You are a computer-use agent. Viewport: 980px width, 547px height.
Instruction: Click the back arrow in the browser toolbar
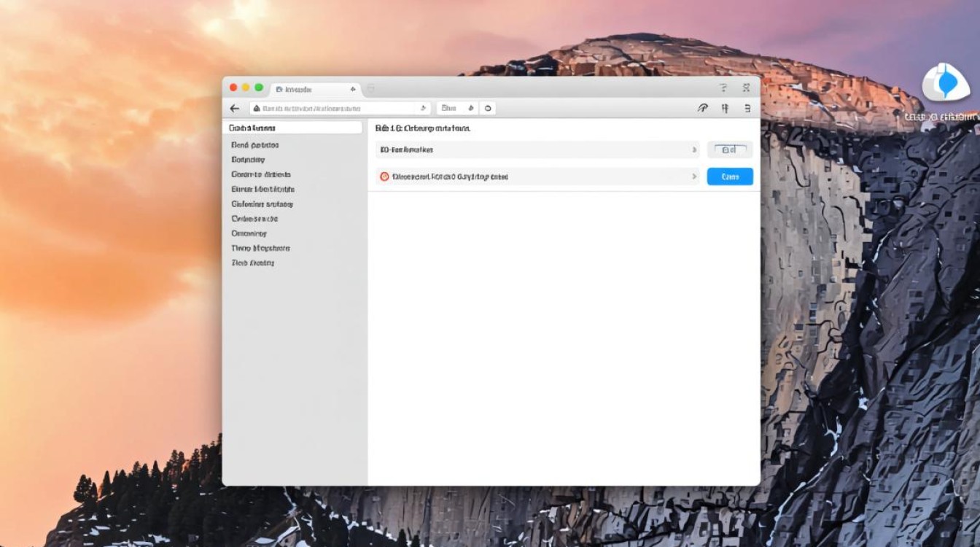coord(234,108)
